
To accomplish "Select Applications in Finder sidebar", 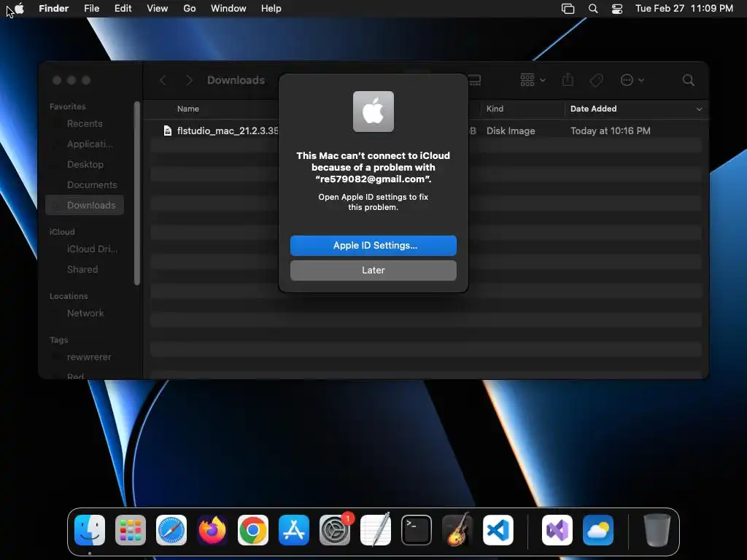I will click(85, 144).
